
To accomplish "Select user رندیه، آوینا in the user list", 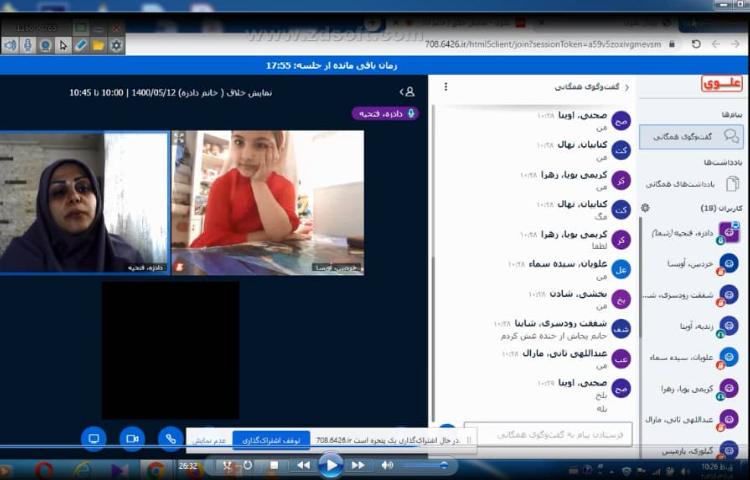I will point(693,326).
